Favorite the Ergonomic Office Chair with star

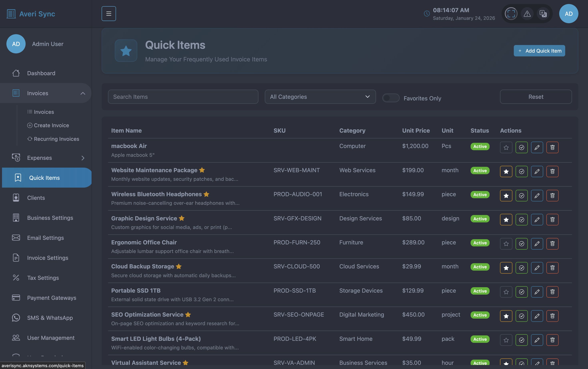click(506, 244)
